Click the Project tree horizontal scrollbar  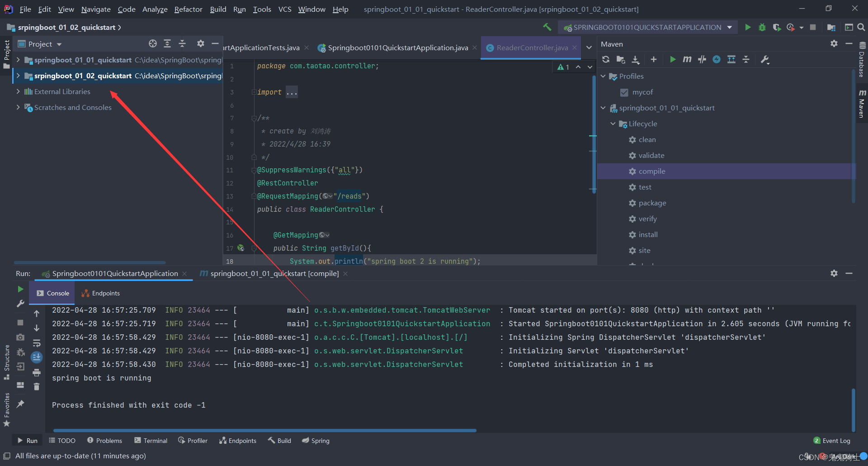click(x=90, y=262)
